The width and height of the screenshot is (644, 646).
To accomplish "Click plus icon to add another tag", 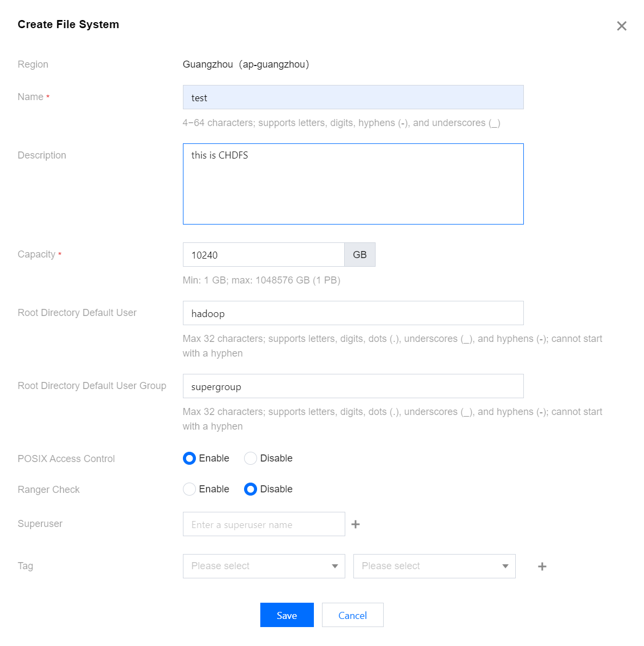I will coord(542,566).
